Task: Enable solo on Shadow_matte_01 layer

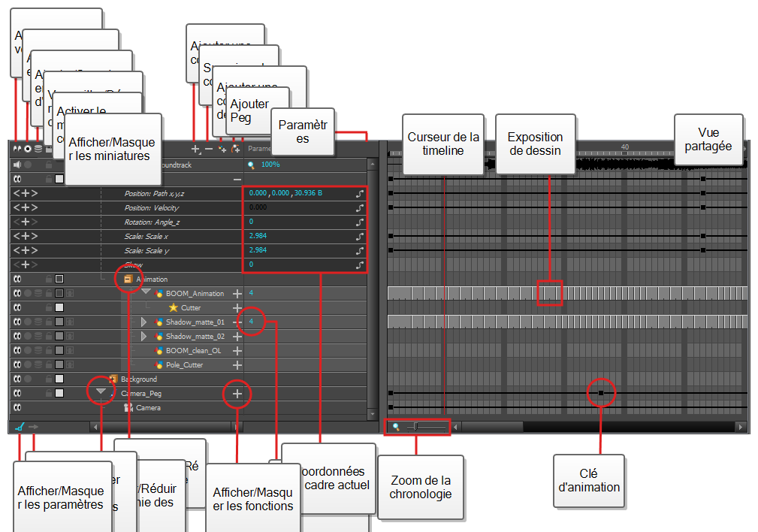Action: (x=28, y=322)
